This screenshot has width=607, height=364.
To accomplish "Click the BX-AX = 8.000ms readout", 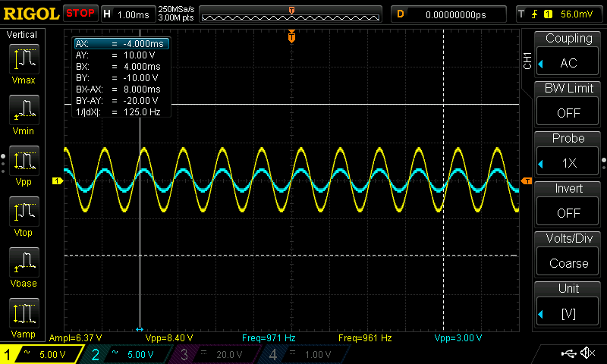I will (118, 89).
